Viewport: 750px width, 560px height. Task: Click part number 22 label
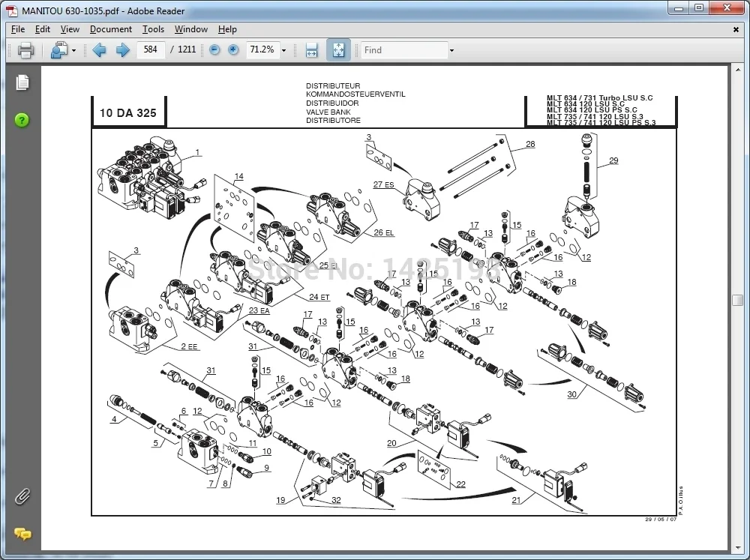(460, 484)
